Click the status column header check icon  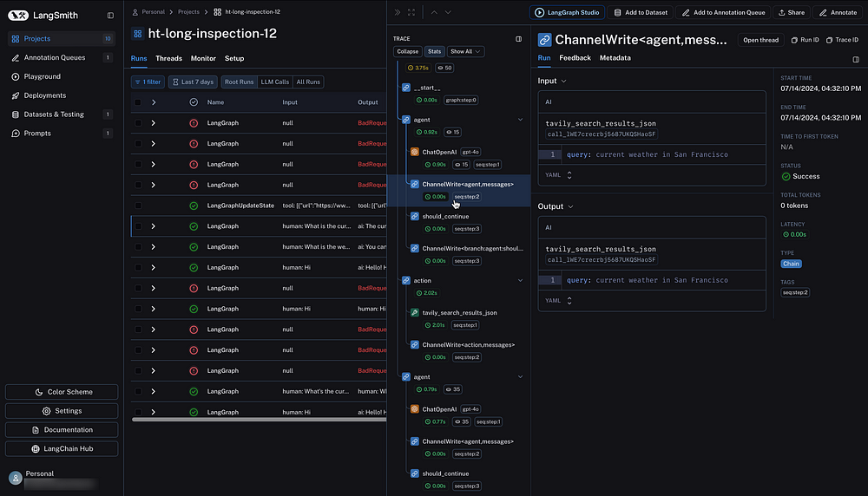(194, 102)
